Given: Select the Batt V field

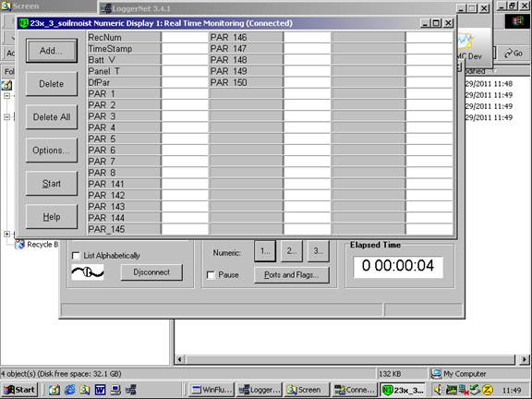Looking at the screenshot, I should pos(124,60).
